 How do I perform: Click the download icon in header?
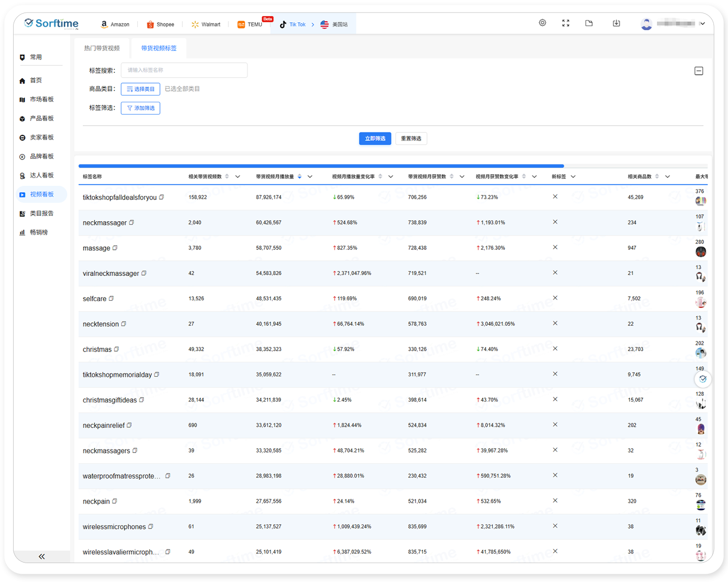pos(616,23)
